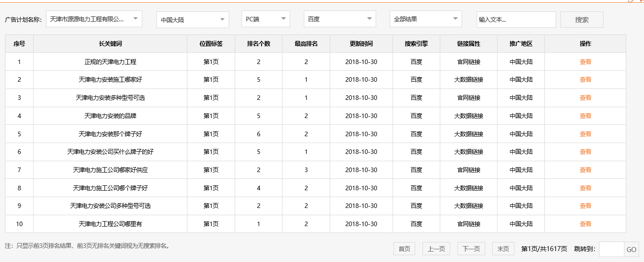Click the GO jump button
The width and height of the screenshot is (644, 262).
632,248
